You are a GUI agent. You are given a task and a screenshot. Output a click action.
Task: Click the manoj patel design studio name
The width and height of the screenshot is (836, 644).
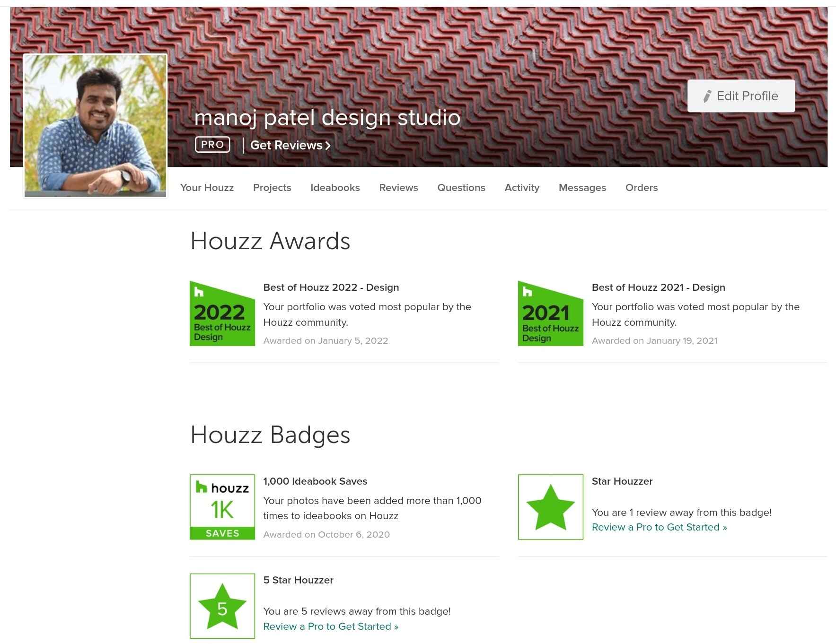[x=327, y=117]
